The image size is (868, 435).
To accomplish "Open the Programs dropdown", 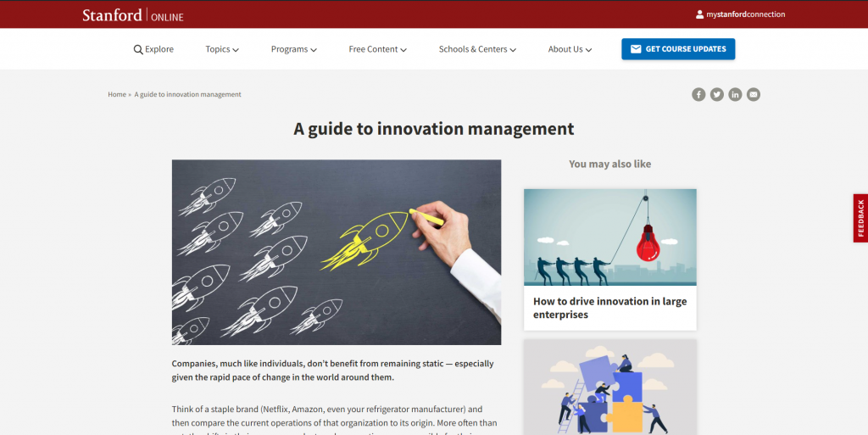I will click(293, 49).
